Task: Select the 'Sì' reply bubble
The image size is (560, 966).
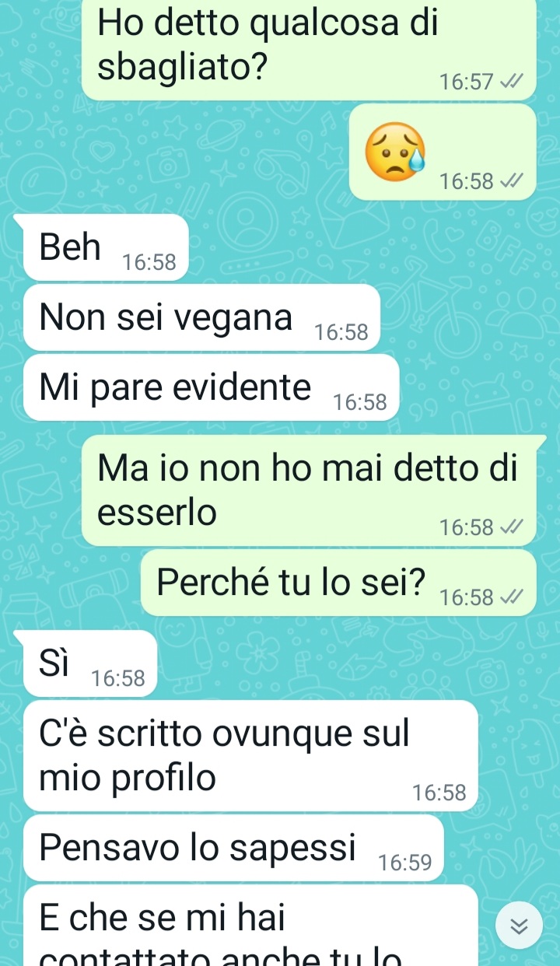Action: [90, 663]
